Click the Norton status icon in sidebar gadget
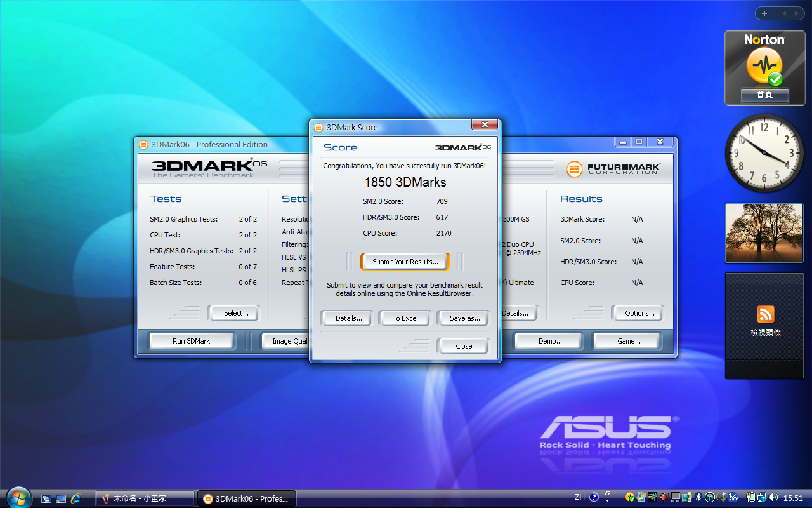 pyautogui.click(x=764, y=66)
